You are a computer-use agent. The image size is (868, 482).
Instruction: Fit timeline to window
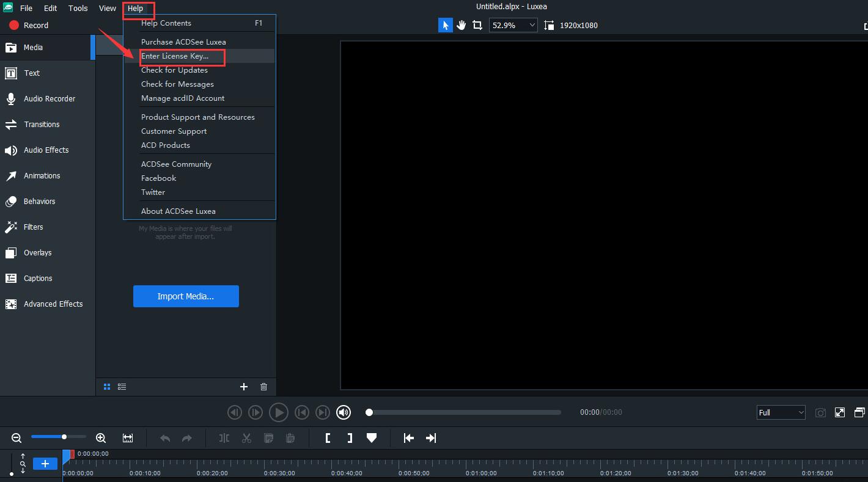[128, 437]
